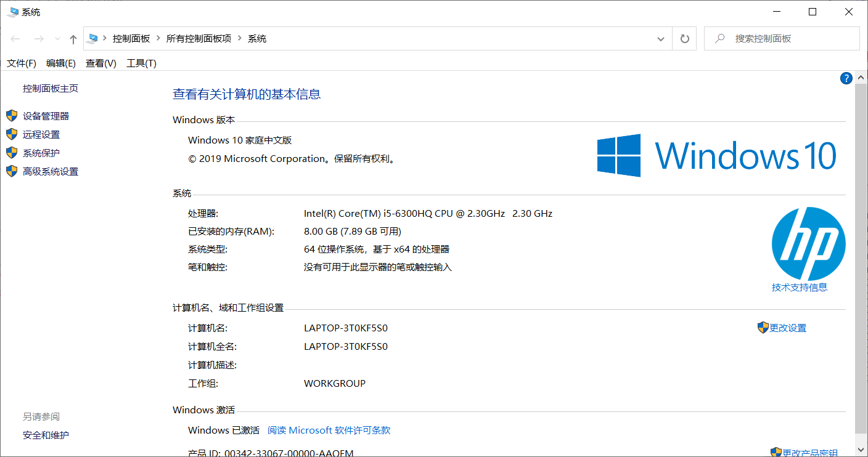This screenshot has height=457, width=868.
Task: Expand chevron after 控制面板 in breadcrumb
Action: coord(158,39)
